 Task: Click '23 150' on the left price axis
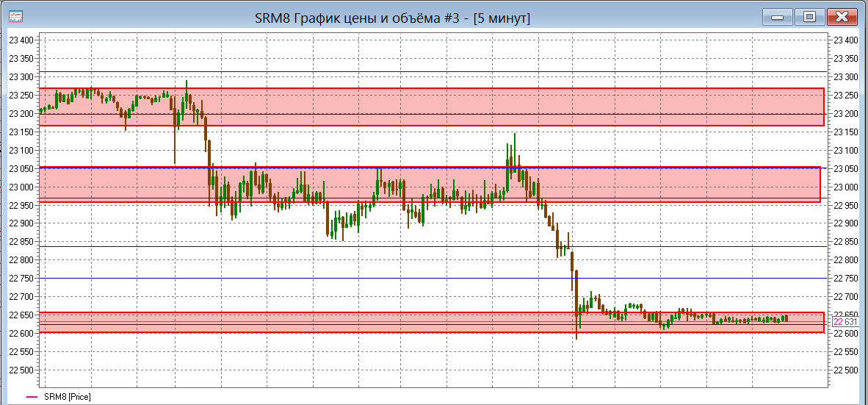tap(21, 132)
